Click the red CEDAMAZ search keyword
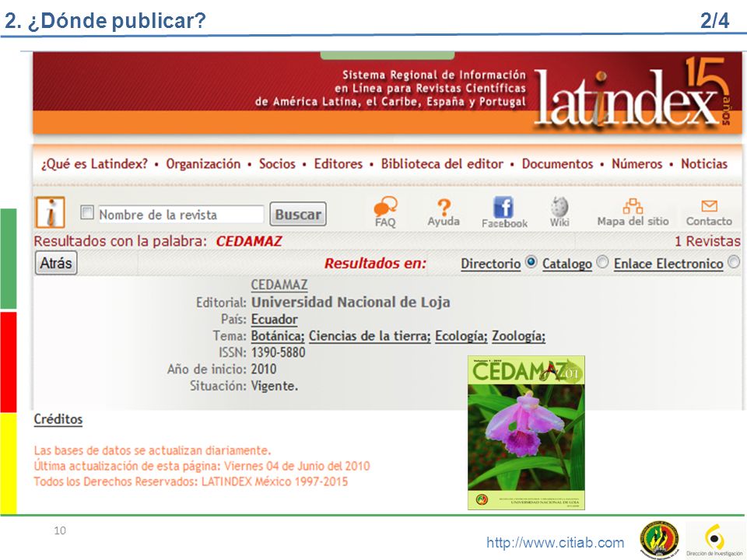Image resolution: width=747 pixels, height=560 pixels. (x=249, y=241)
